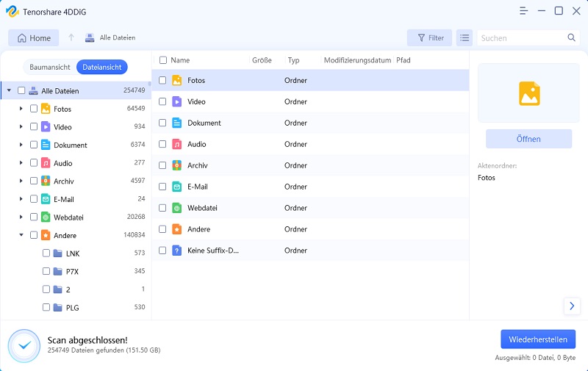The image size is (588, 371).
Task: Click the image preview thumbnail icon
Action: click(x=529, y=93)
